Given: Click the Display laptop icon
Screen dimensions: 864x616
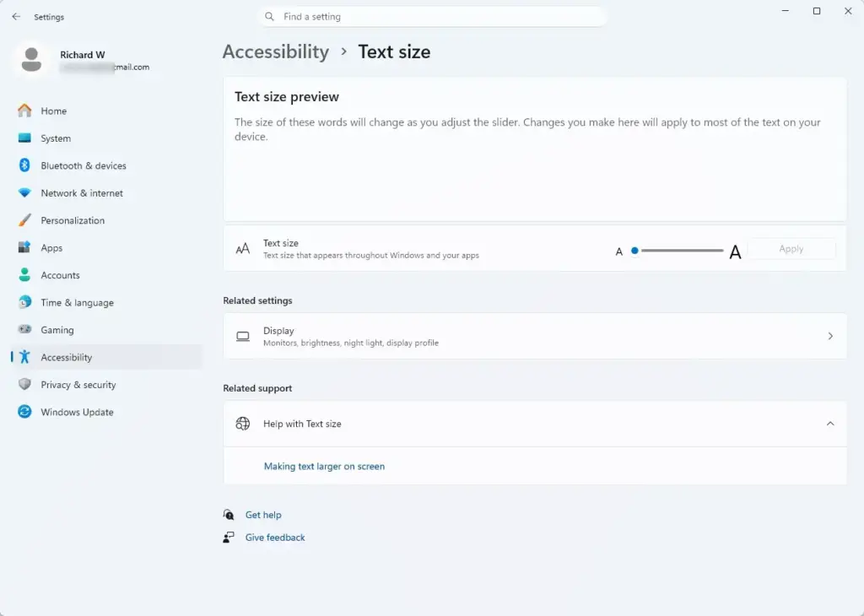Looking at the screenshot, I should pyautogui.click(x=242, y=336).
